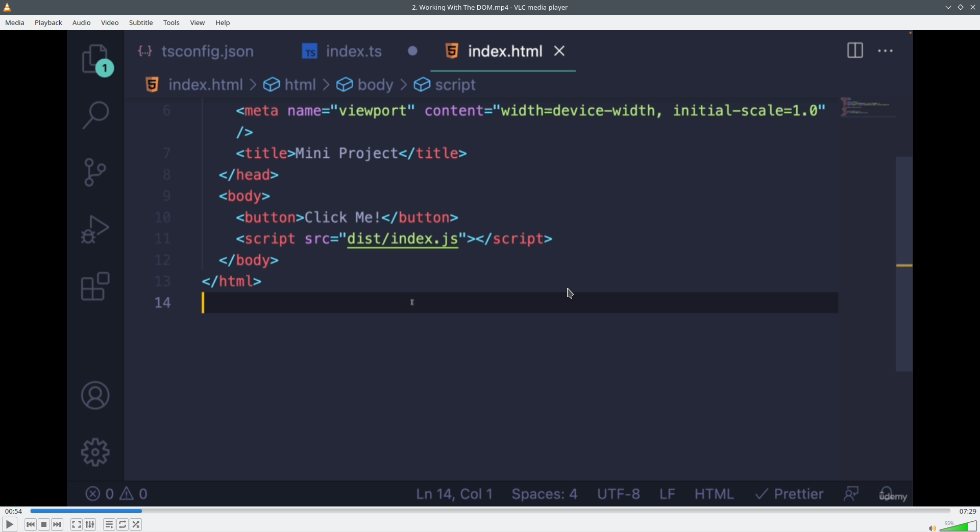Open the Source Control branch icon
The width and height of the screenshot is (980, 532).
[x=95, y=172]
